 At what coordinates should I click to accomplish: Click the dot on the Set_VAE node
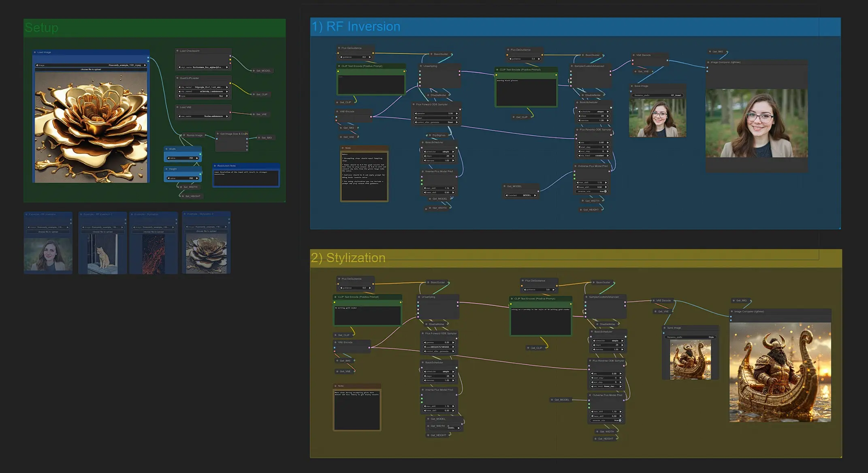pyautogui.click(x=254, y=114)
